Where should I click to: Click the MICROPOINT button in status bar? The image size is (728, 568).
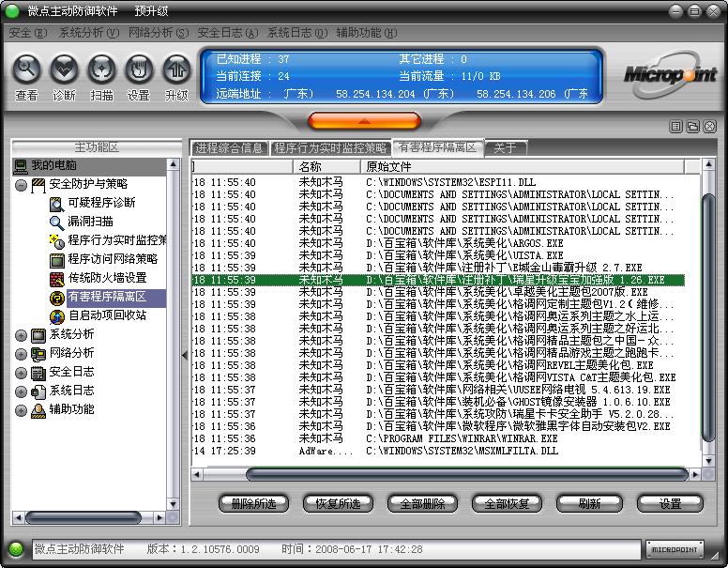675,549
